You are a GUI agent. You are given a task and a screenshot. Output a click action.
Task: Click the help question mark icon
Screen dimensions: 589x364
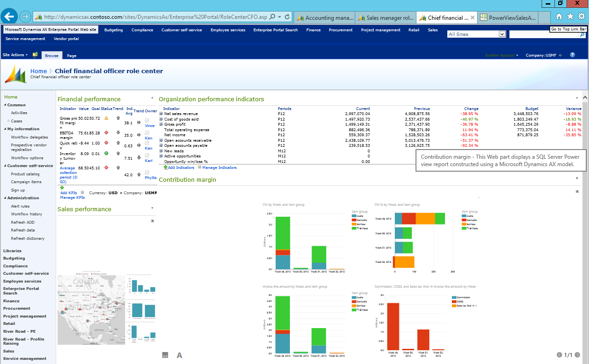572,55
